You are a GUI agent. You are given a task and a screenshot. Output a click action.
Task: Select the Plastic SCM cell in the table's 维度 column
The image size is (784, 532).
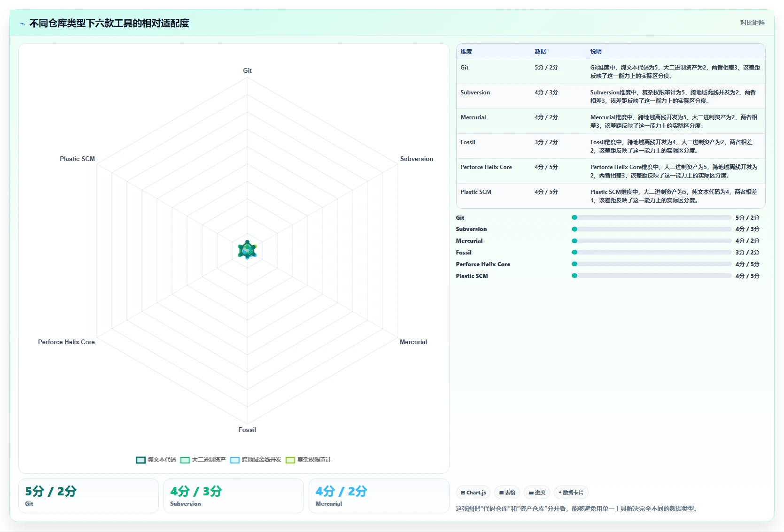493,196
